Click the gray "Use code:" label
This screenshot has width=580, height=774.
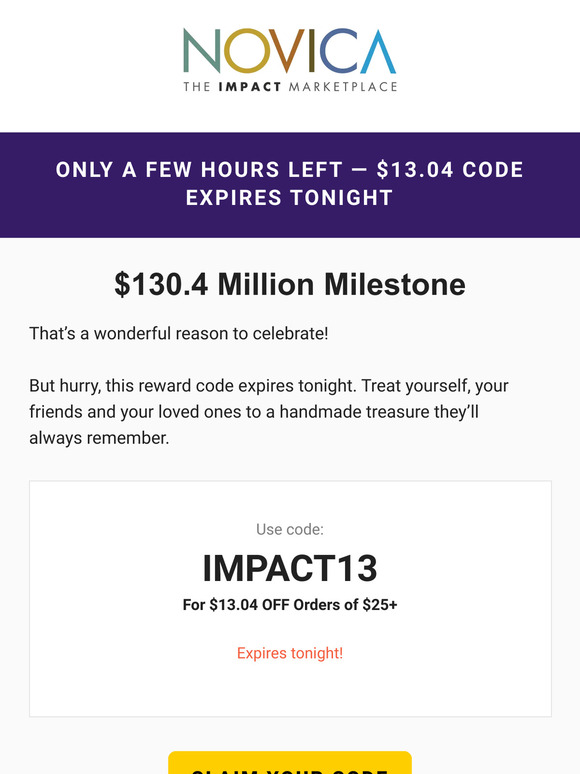click(290, 530)
